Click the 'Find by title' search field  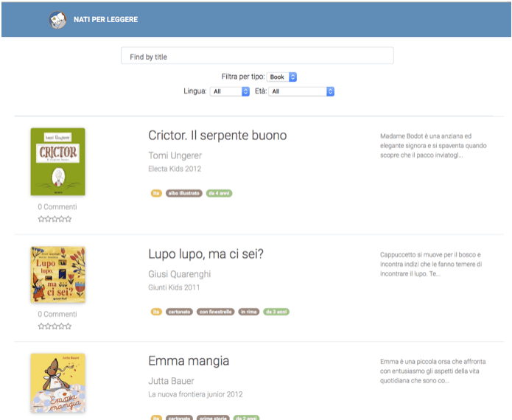click(257, 56)
